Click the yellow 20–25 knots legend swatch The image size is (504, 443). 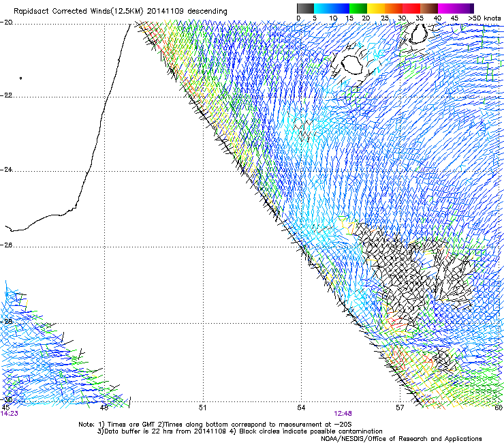tap(376, 8)
